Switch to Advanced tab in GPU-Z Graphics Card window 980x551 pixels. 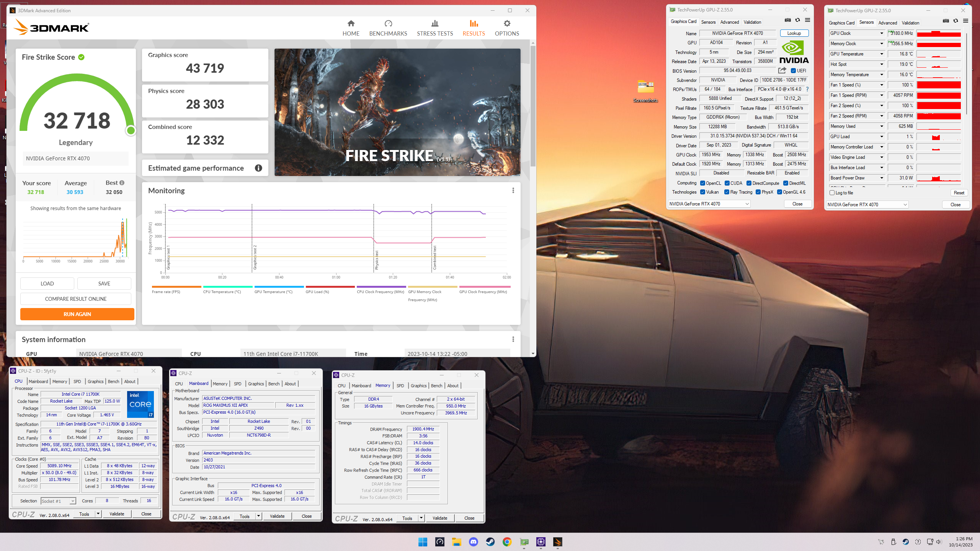click(x=730, y=22)
